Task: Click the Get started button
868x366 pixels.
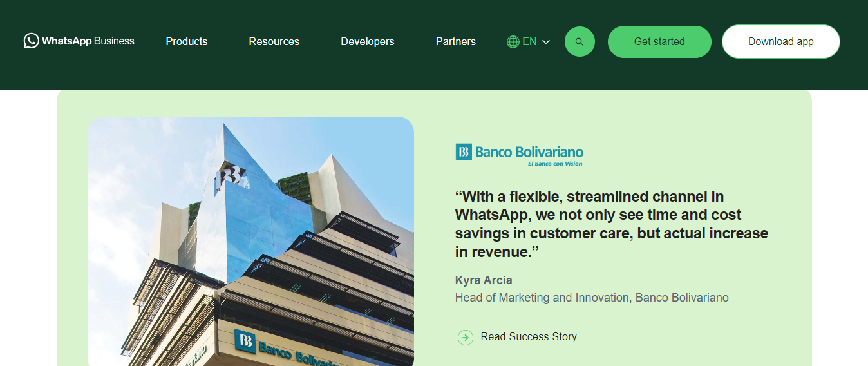Action: point(659,41)
